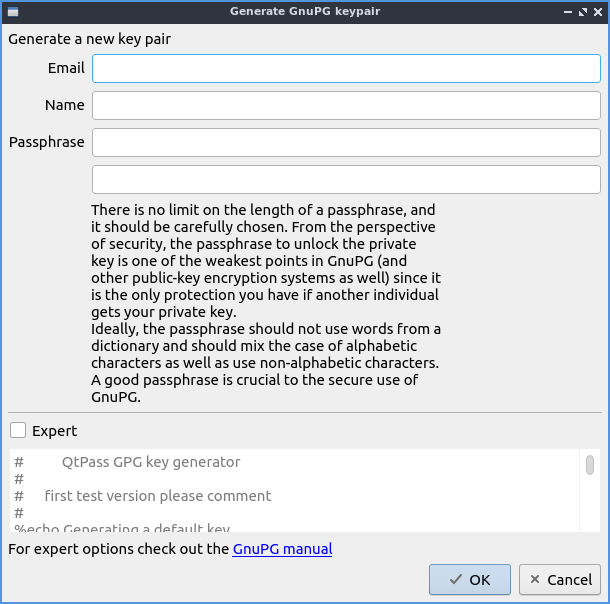Click the Passphrase label

tap(47, 142)
